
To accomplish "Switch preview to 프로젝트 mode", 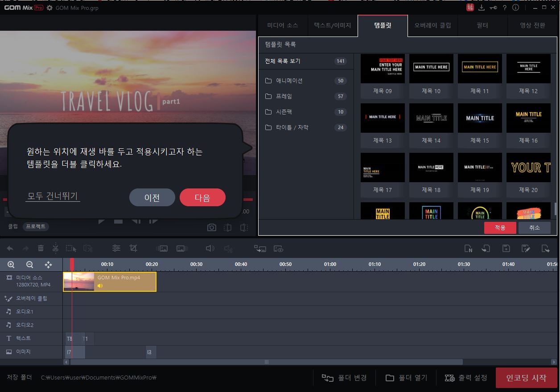I will (x=36, y=226).
